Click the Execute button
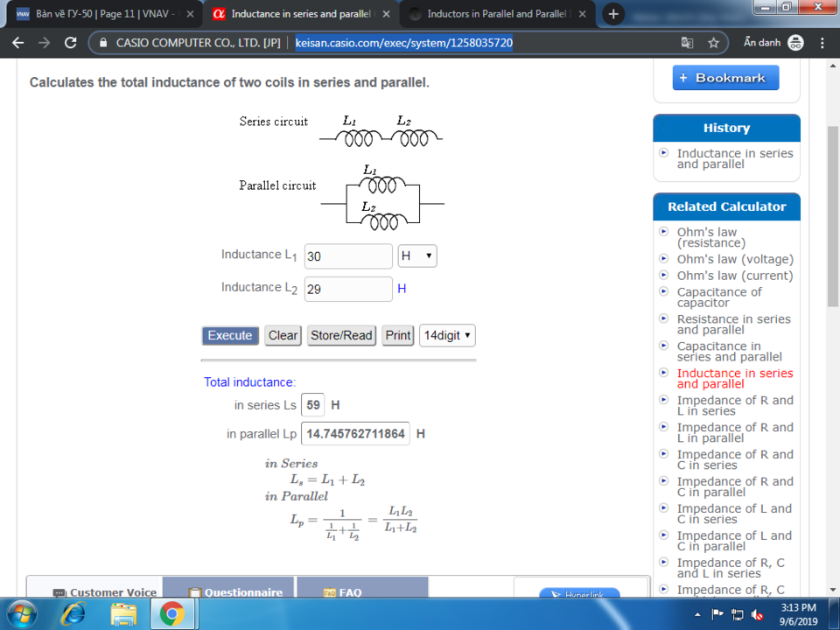Viewport: 840px width, 630px height. point(230,335)
